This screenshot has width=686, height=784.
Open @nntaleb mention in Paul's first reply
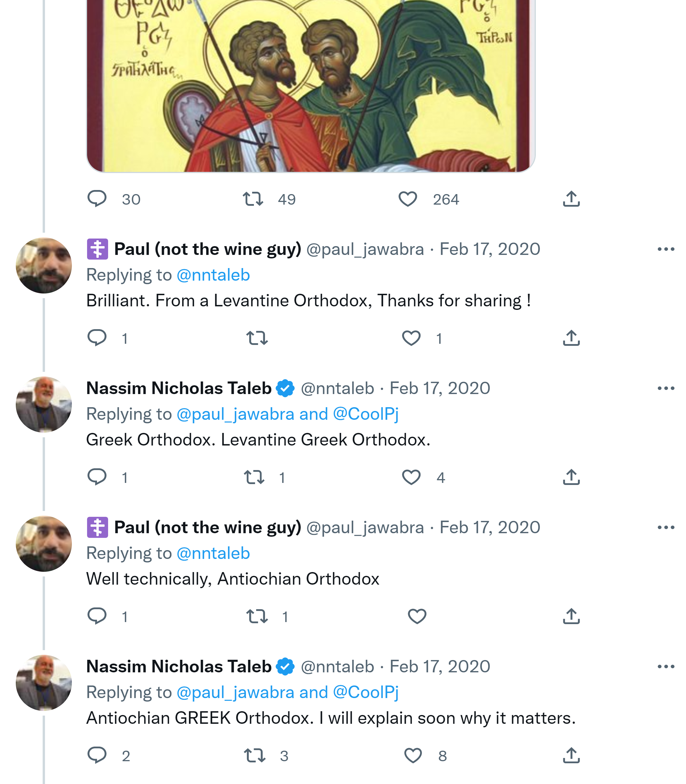[213, 275]
